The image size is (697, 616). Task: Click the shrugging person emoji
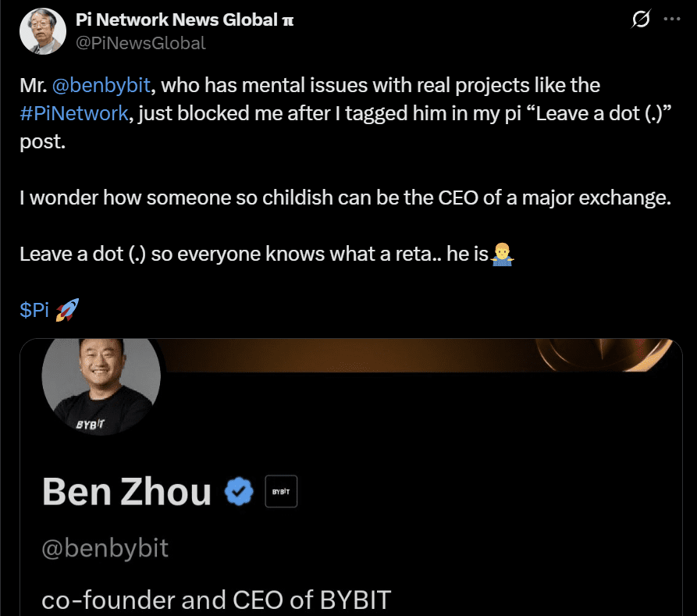click(502, 255)
